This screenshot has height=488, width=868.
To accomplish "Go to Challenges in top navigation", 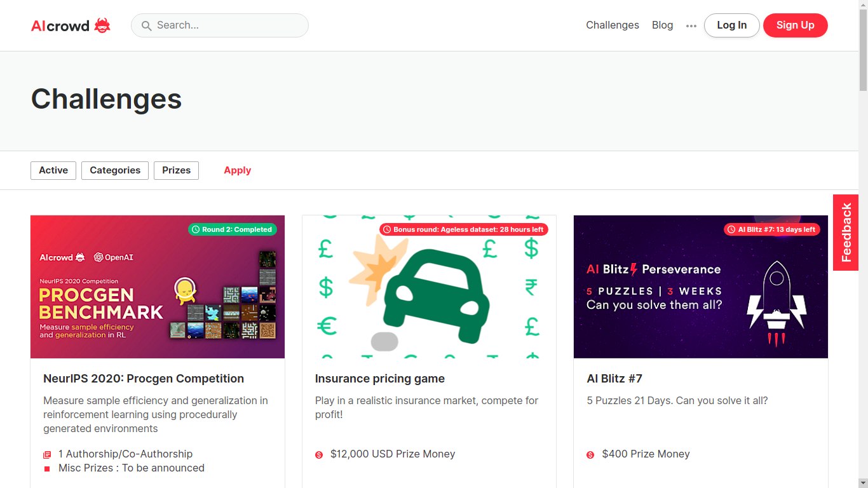I will (613, 25).
